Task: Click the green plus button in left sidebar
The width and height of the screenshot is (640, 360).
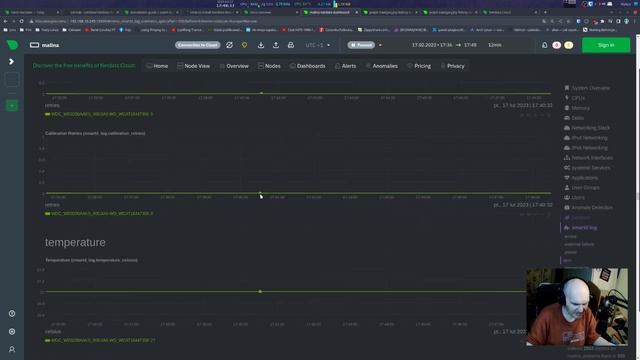Action: pos(12,106)
